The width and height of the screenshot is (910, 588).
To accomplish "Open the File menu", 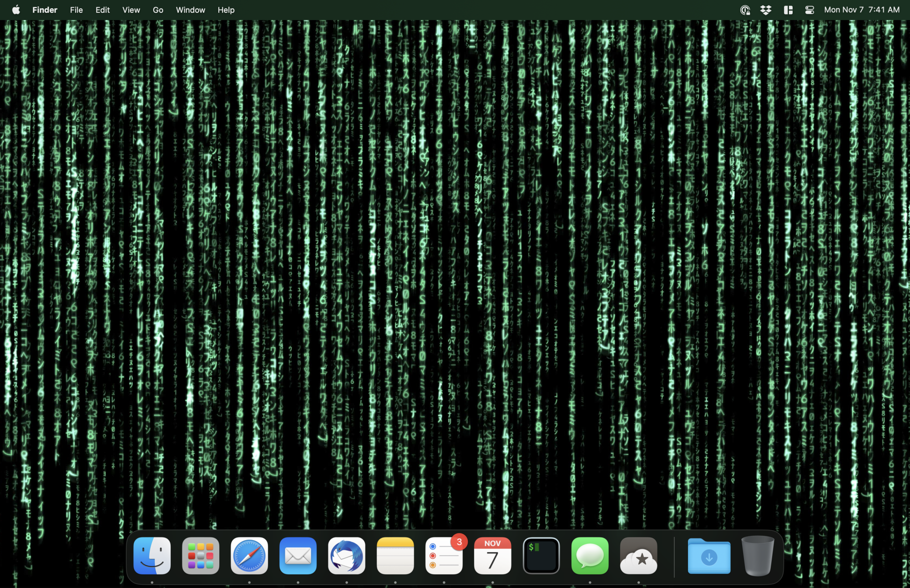I will [x=76, y=10].
